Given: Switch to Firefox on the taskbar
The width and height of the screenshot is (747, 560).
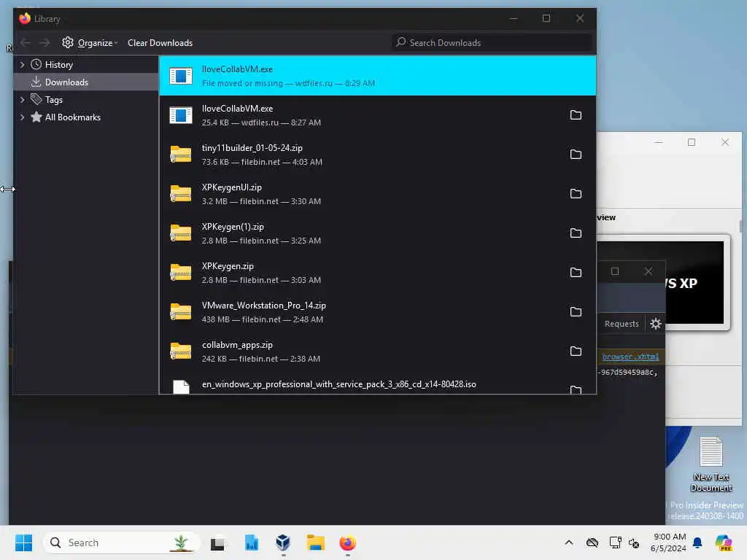Looking at the screenshot, I should tap(348, 542).
